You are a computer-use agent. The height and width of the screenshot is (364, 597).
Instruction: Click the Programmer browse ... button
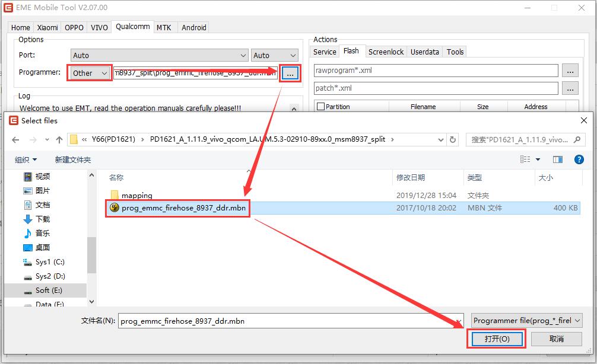[290, 73]
